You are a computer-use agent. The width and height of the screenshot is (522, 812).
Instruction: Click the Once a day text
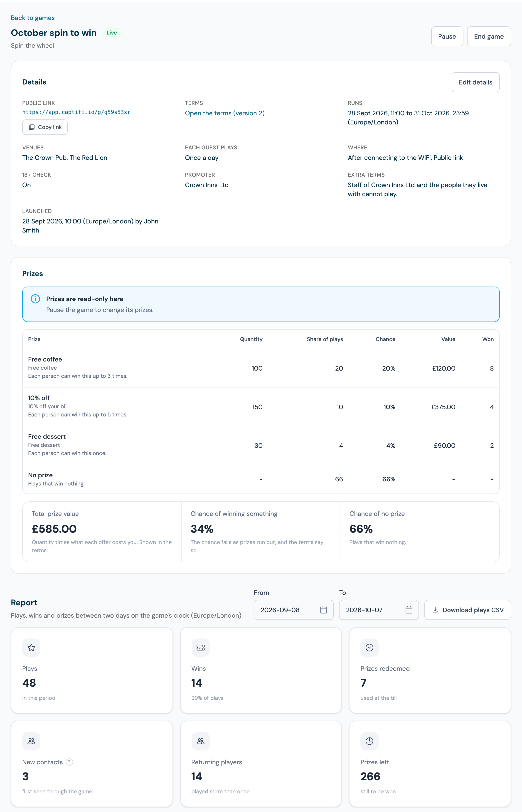(202, 158)
